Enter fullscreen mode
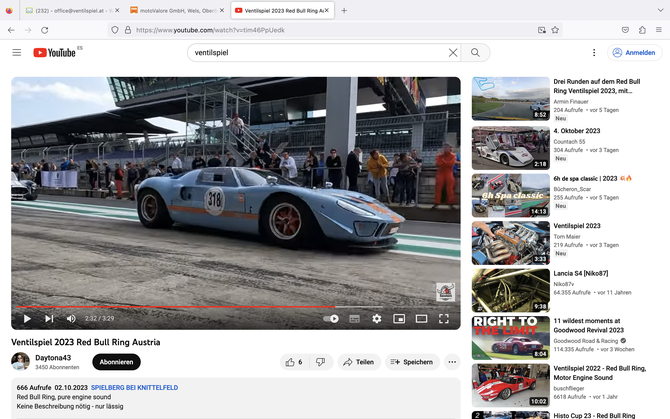 [x=444, y=319]
